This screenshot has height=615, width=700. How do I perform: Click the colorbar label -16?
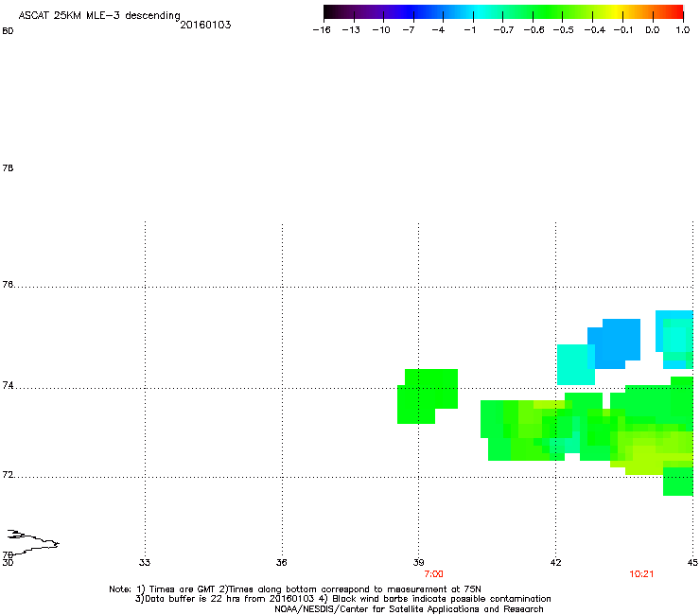pyautogui.click(x=322, y=30)
